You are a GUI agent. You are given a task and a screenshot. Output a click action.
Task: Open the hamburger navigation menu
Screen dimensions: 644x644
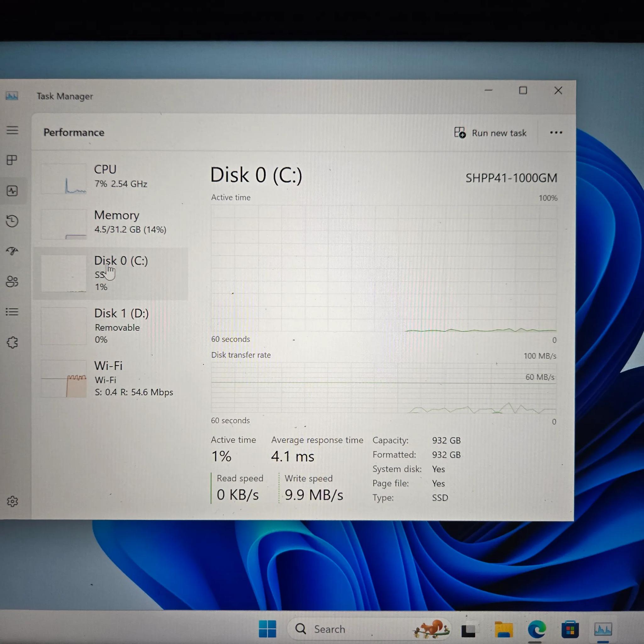(x=12, y=130)
